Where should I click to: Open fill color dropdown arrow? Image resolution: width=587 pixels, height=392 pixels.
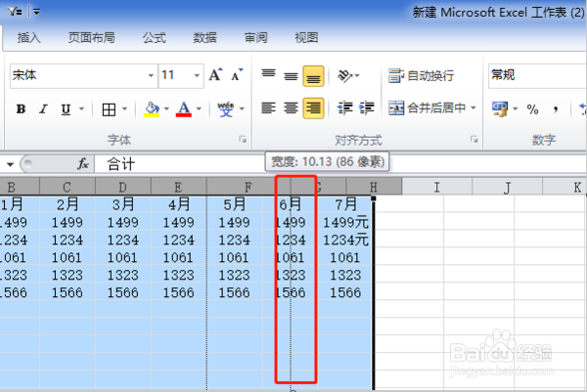click(x=166, y=109)
